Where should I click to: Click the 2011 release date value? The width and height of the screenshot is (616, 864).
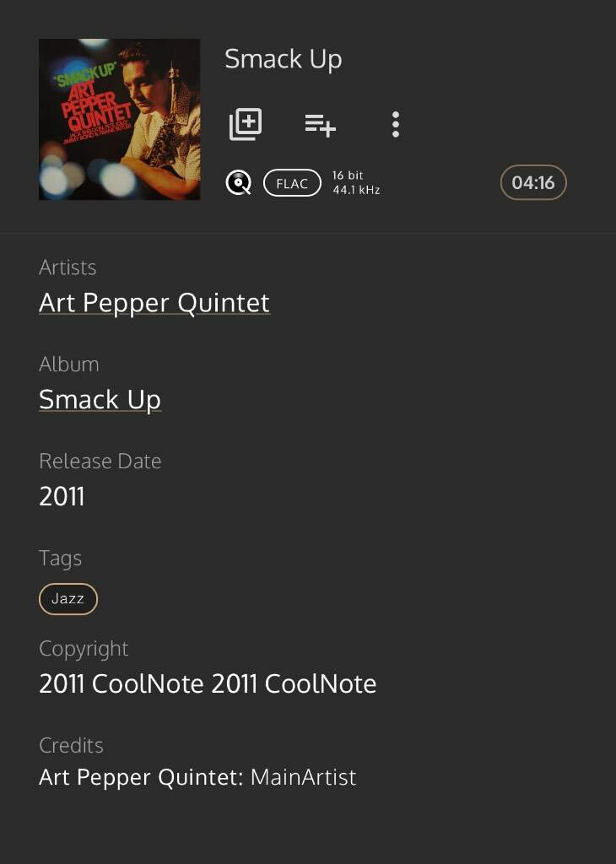point(62,496)
